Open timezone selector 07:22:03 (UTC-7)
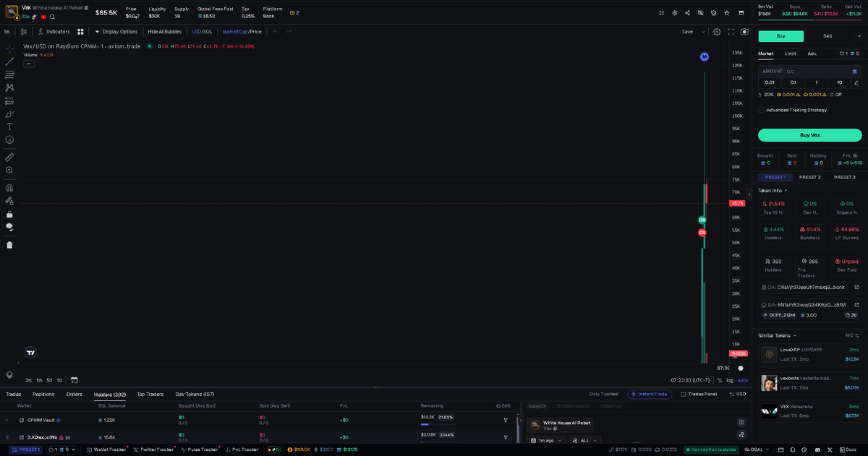Image resolution: width=868 pixels, height=456 pixels. [691, 380]
